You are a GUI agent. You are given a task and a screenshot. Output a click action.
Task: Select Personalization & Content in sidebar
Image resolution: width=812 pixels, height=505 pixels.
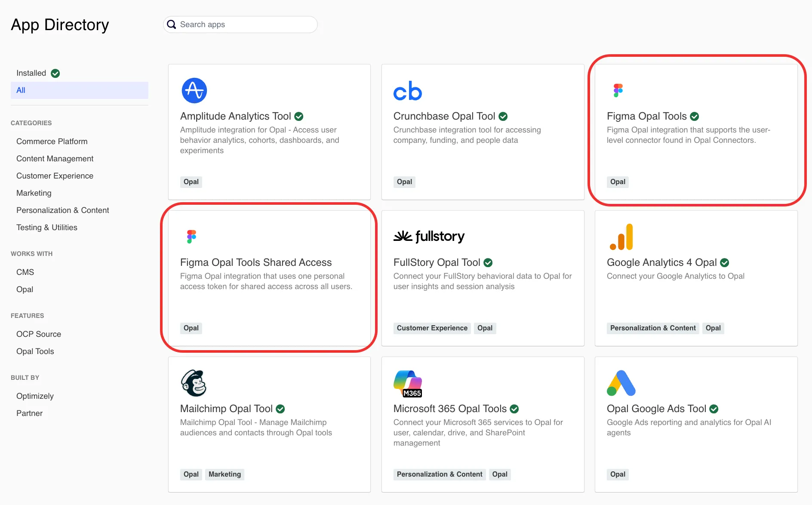click(63, 210)
